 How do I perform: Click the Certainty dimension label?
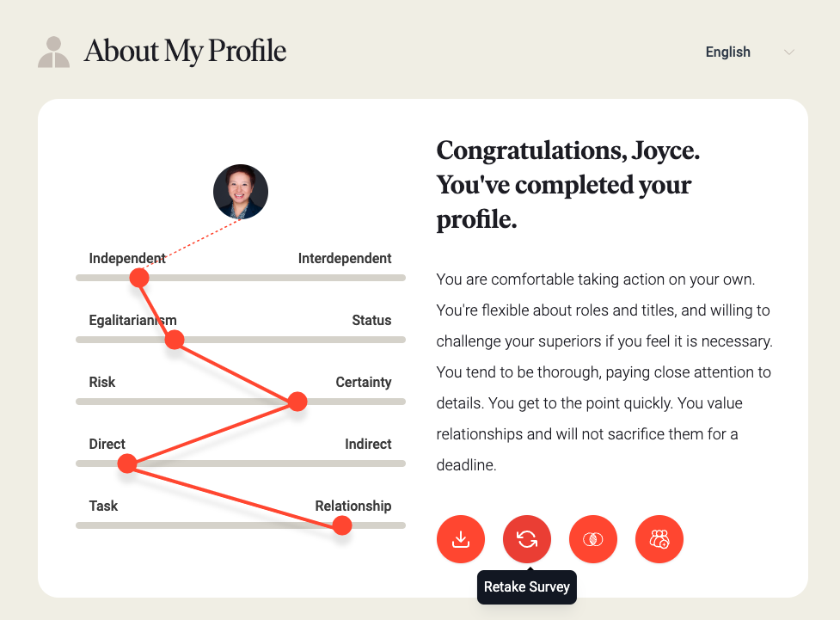(x=363, y=382)
